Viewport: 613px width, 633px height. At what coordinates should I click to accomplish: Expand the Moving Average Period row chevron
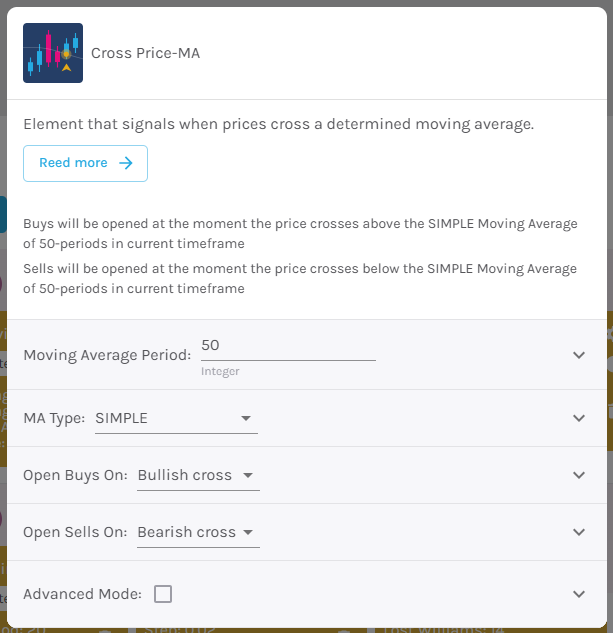(x=579, y=355)
